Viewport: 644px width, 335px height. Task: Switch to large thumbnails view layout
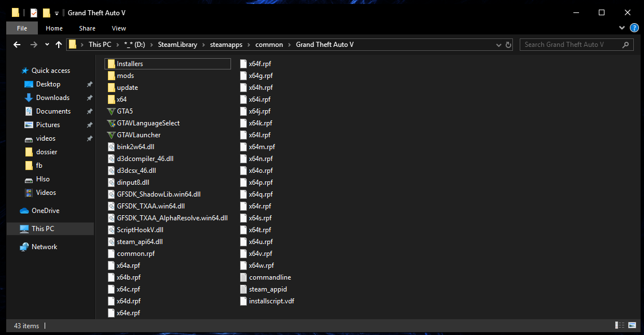click(633, 325)
